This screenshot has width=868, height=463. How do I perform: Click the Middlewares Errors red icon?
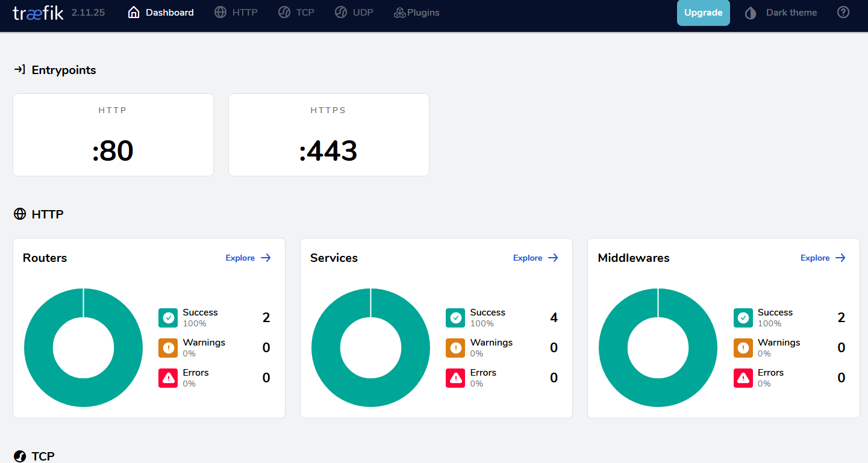tap(743, 378)
